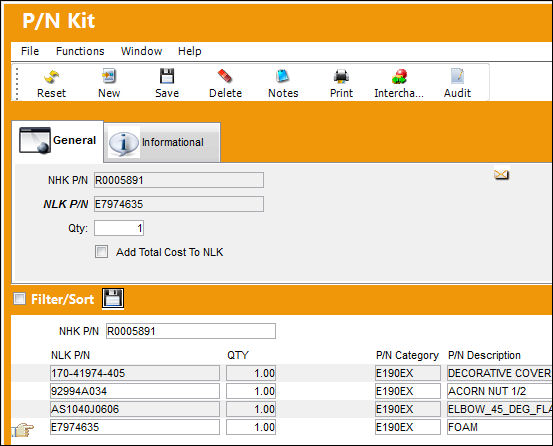Click the pointing hand row indicator
Image resolution: width=553 pixels, height=446 pixels.
click(x=23, y=430)
